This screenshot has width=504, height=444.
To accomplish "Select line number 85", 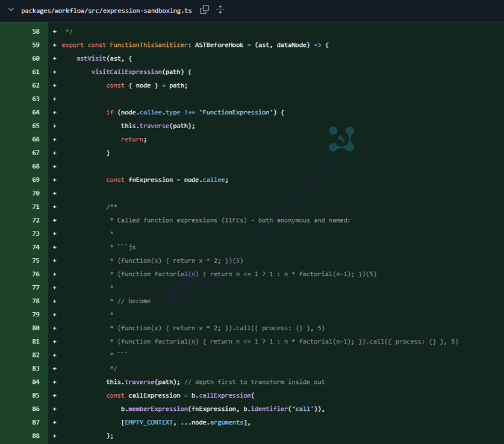I will pyautogui.click(x=36, y=395).
